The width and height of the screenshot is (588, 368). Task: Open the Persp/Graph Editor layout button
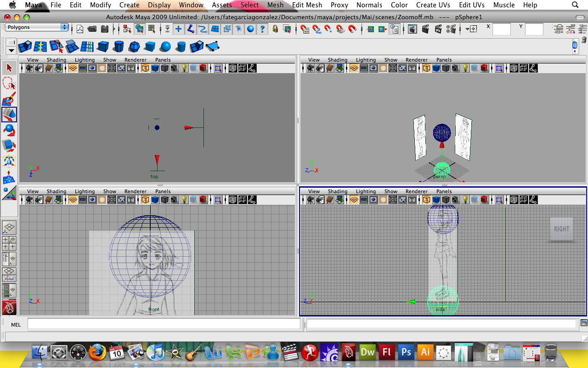9,275
